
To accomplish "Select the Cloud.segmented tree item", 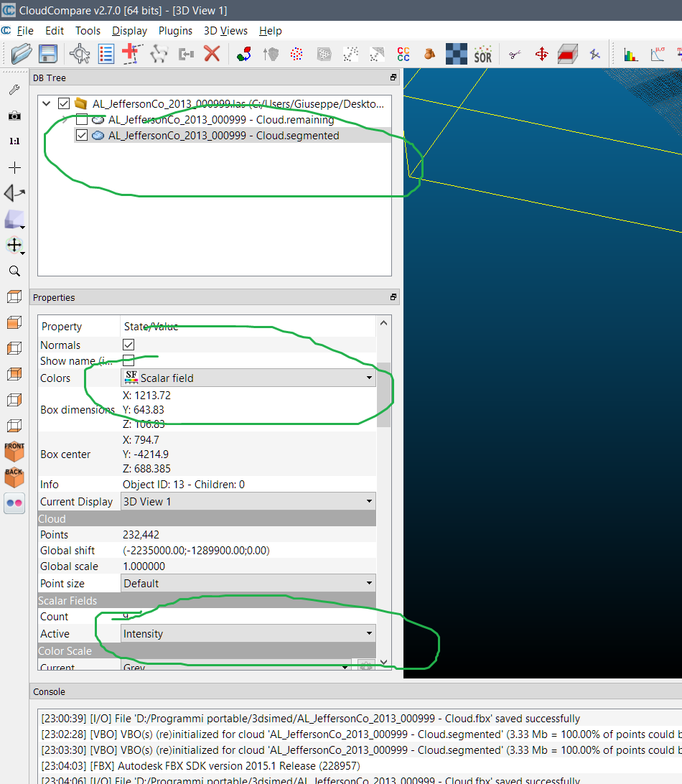I will (x=223, y=136).
